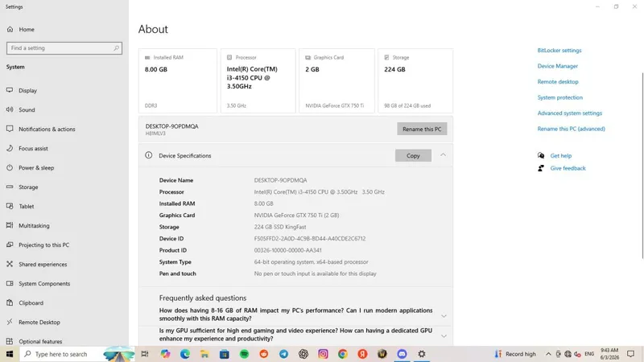Screen dimensions: 644x362
Task: Expand the RAM performance FAQ question
Action: click(444, 316)
